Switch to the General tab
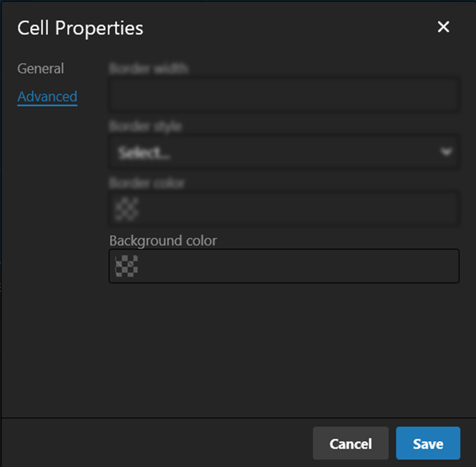The width and height of the screenshot is (476, 467). pos(41,69)
